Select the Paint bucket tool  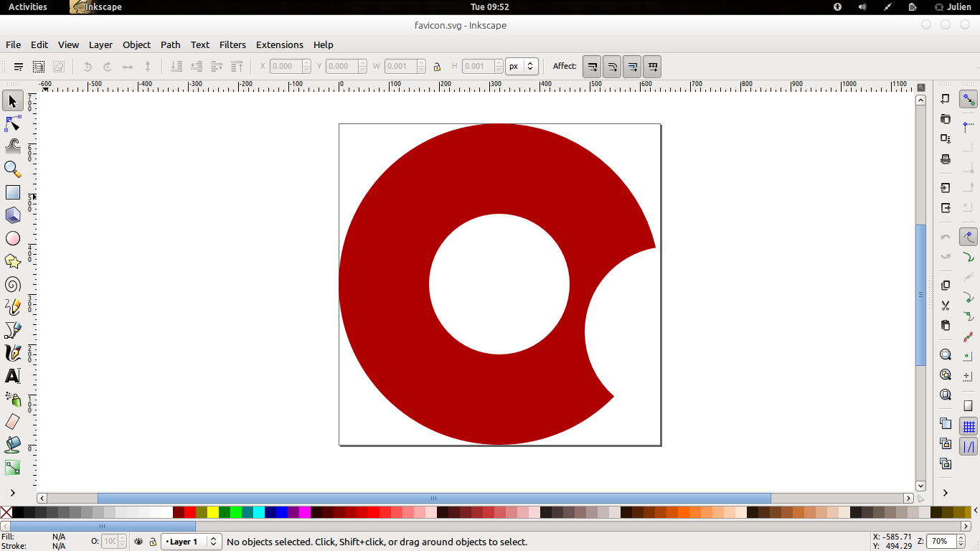(12, 445)
